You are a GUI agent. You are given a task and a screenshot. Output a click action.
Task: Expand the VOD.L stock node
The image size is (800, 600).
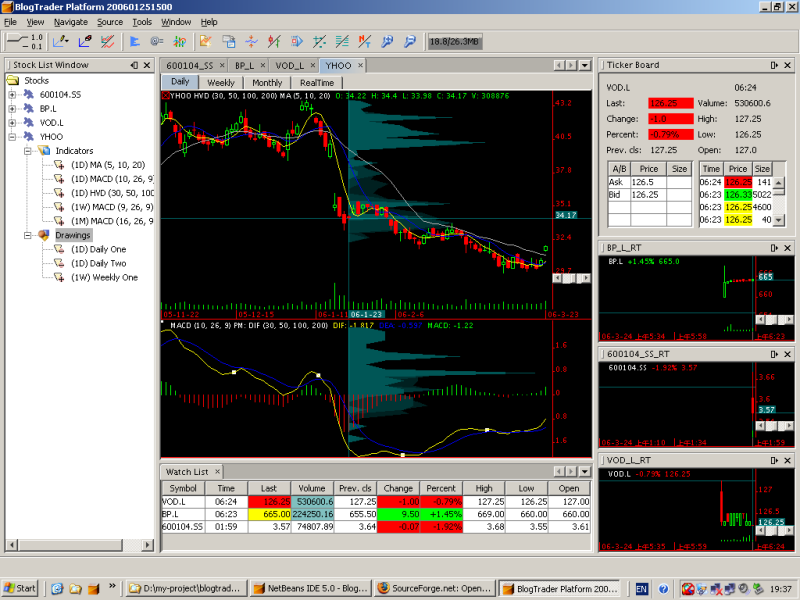pyautogui.click(x=12, y=122)
